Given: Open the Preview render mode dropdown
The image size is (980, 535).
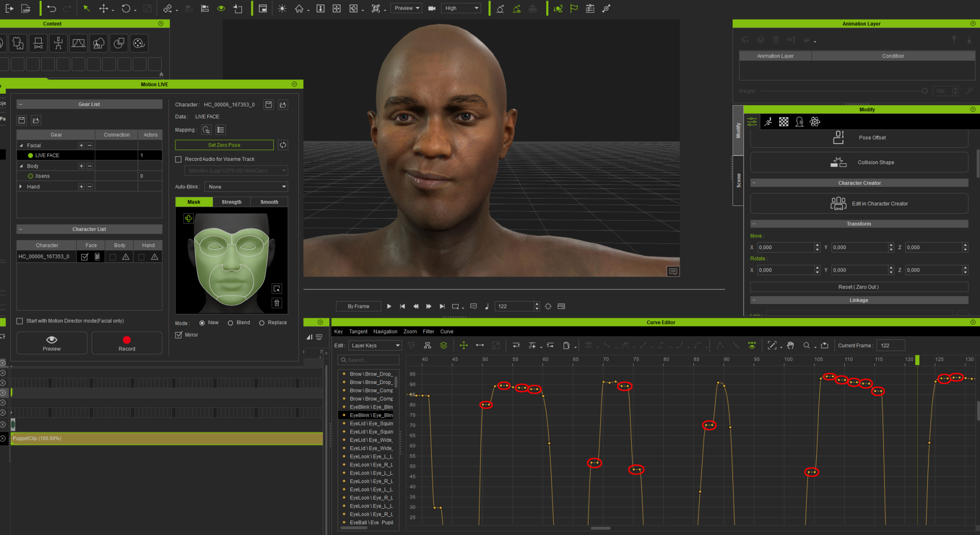Looking at the screenshot, I should pyautogui.click(x=406, y=8).
